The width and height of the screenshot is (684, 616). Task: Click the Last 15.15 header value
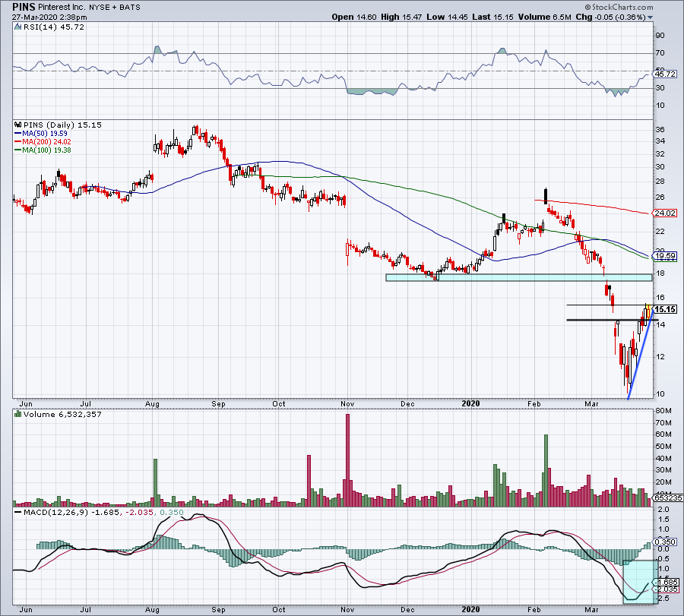pyautogui.click(x=492, y=17)
